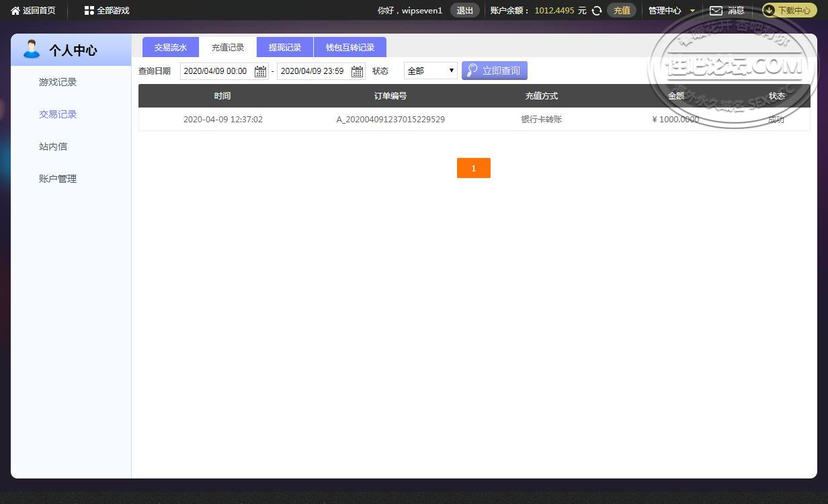Click the 充值方式 column header
828x504 pixels.
click(542, 96)
